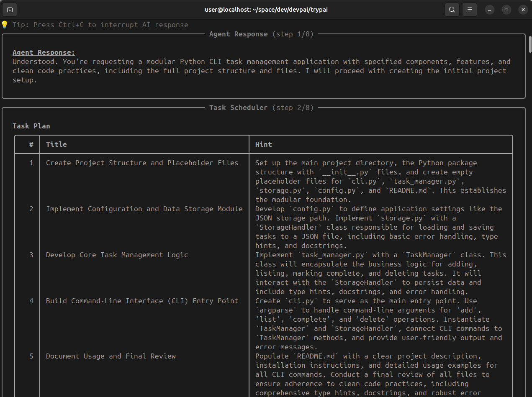Image resolution: width=532 pixels, height=397 pixels.
Task: Open the terminal hamburger menu
Action: [470, 10]
